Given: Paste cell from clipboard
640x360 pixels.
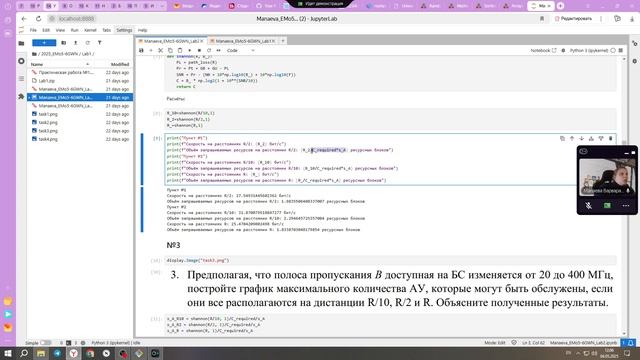Looking at the screenshot, I should pos(180,50).
